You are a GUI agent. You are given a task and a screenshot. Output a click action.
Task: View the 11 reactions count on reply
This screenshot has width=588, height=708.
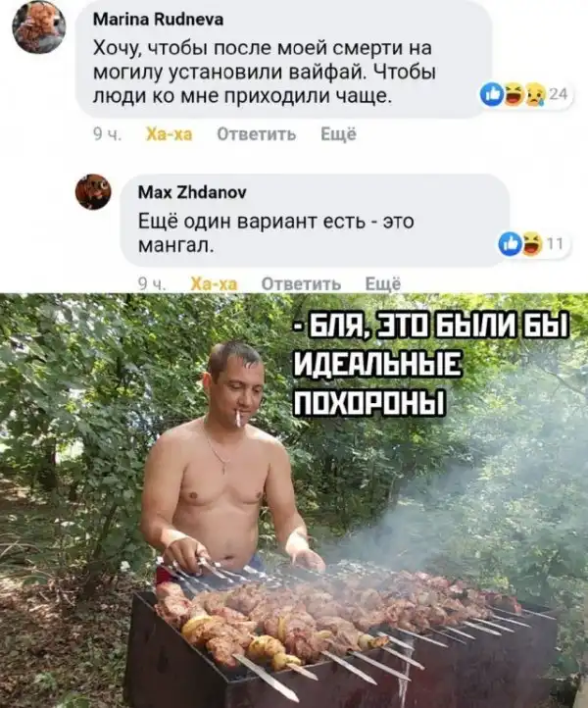[555, 244]
